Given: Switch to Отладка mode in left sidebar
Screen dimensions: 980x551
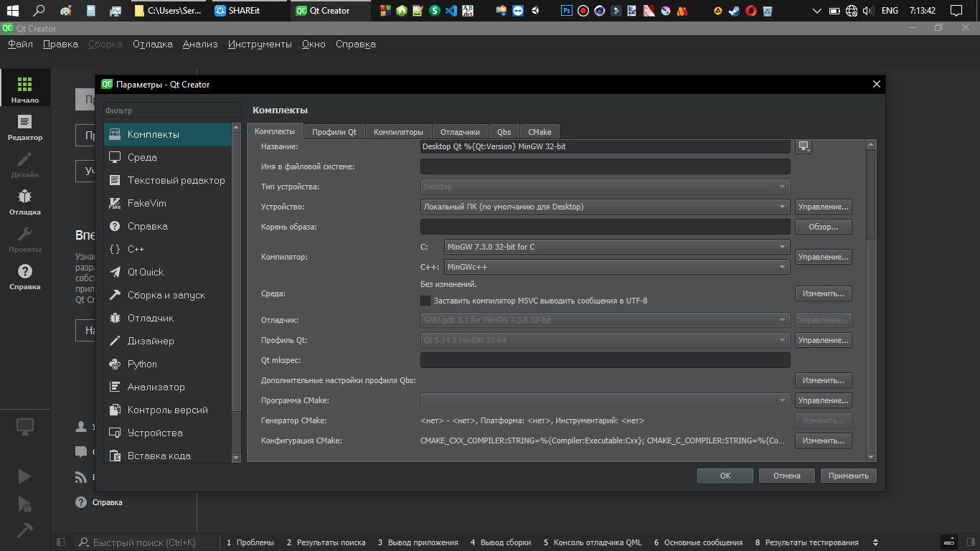Looking at the screenshot, I should (25, 201).
